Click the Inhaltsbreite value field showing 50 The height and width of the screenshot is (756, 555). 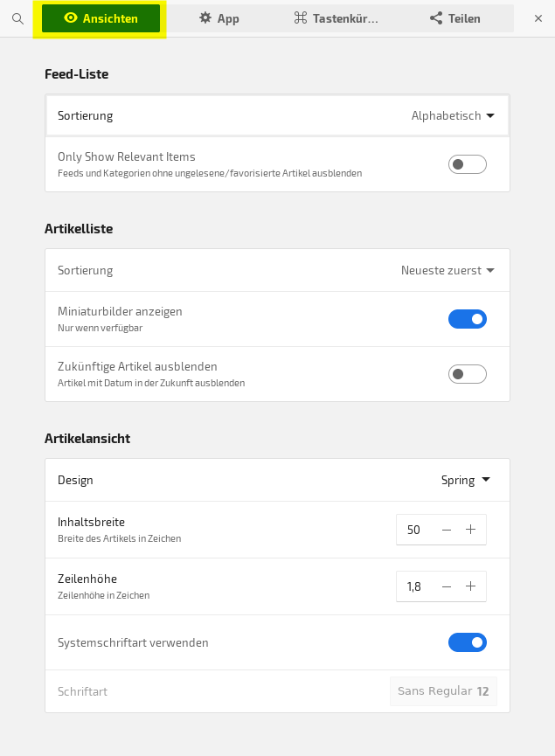click(x=413, y=530)
